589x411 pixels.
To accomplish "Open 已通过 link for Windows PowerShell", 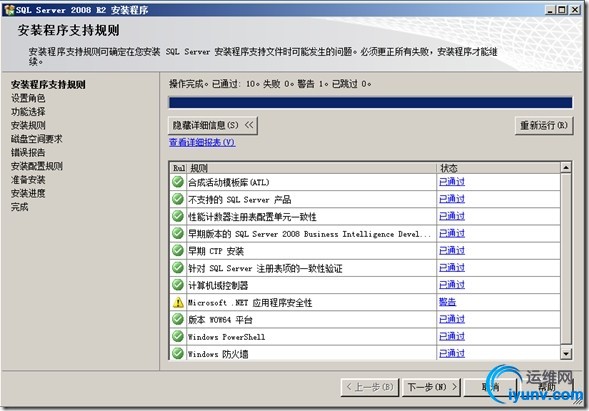I will point(452,336).
